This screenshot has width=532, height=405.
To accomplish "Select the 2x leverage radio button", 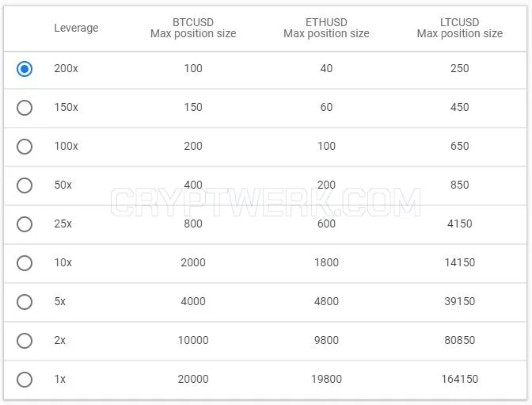I will click(25, 341).
